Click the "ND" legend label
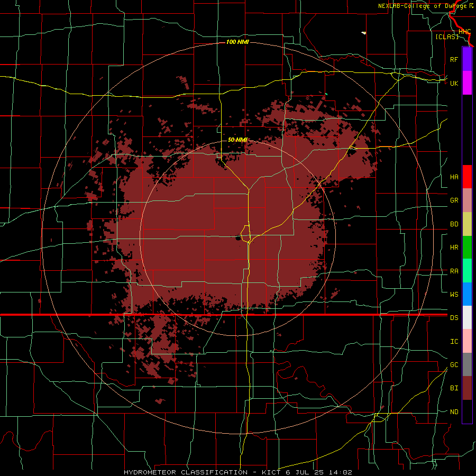This screenshot has height=476, width=476. tap(454, 412)
